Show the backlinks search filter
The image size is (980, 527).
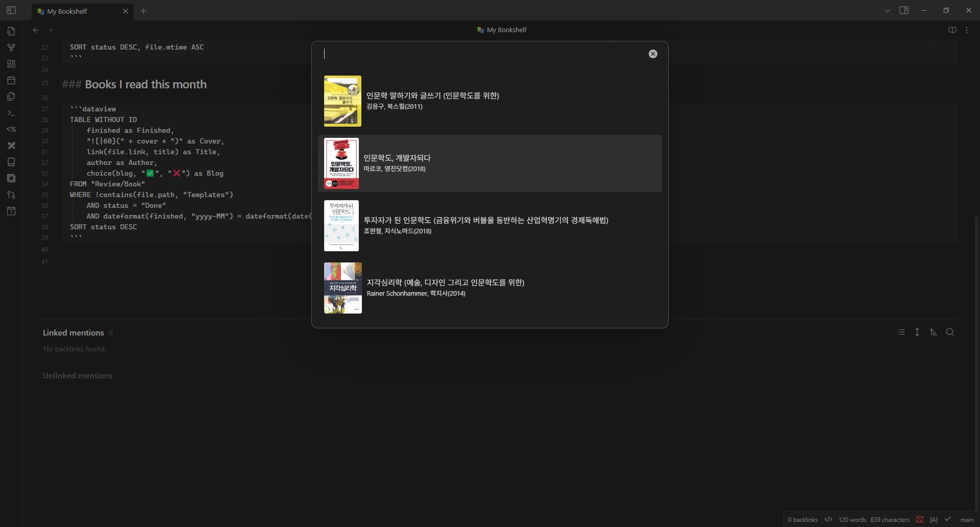[x=950, y=332]
